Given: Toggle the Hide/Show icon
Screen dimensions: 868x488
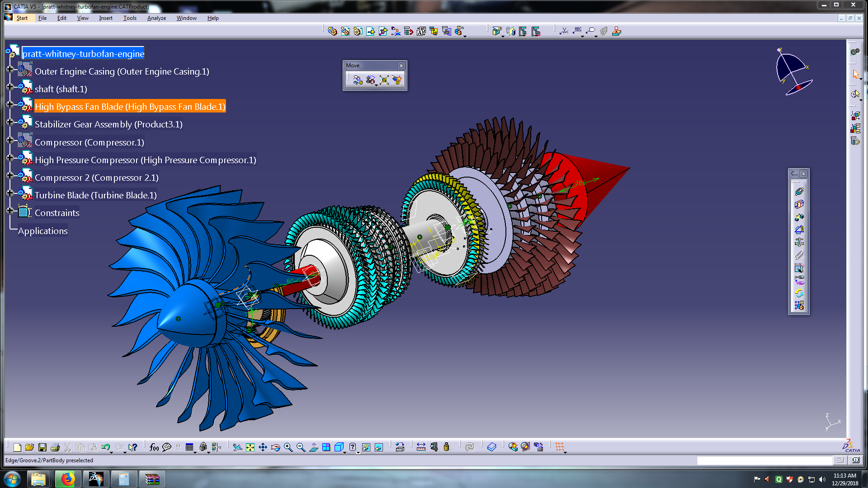Looking at the screenshot, I should [366, 447].
